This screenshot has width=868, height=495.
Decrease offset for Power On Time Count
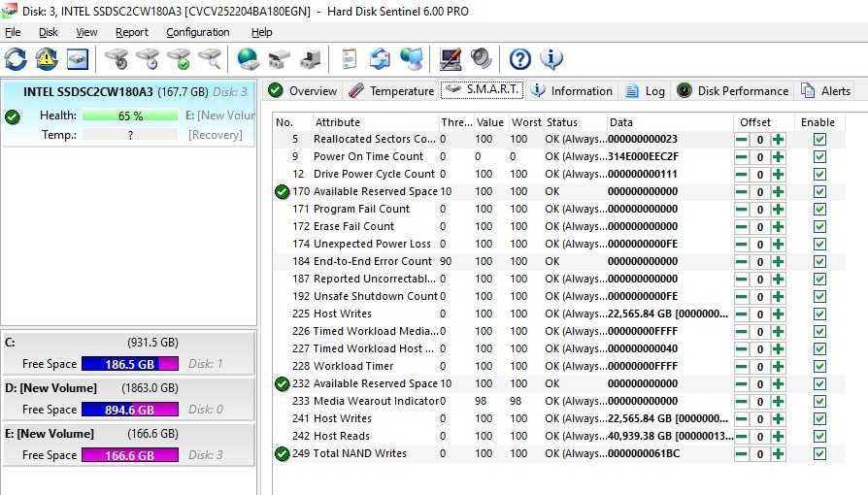point(741,156)
